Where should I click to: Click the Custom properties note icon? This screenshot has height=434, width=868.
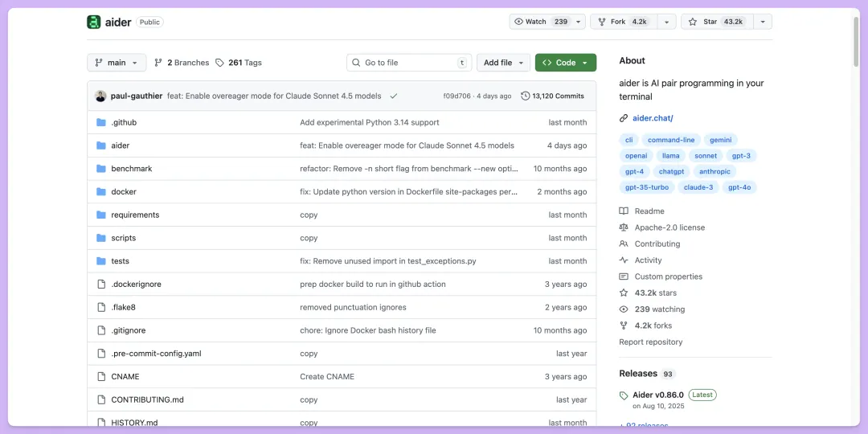[624, 276]
